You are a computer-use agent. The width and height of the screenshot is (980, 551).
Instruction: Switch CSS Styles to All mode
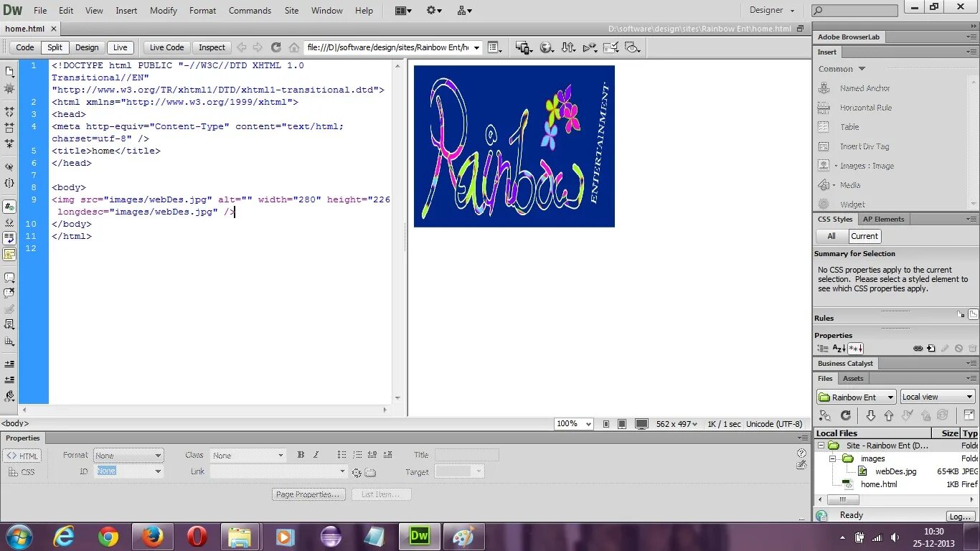pos(831,236)
